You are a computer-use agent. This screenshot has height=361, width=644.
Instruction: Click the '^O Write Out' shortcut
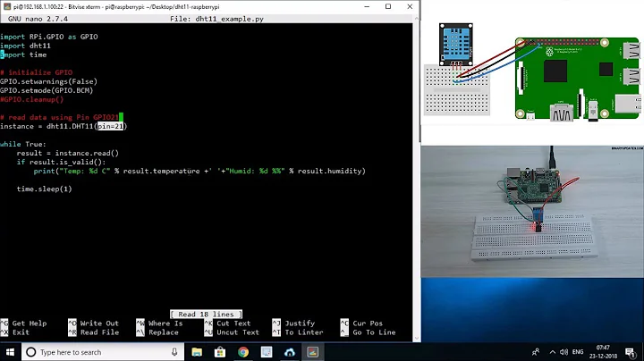93,323
